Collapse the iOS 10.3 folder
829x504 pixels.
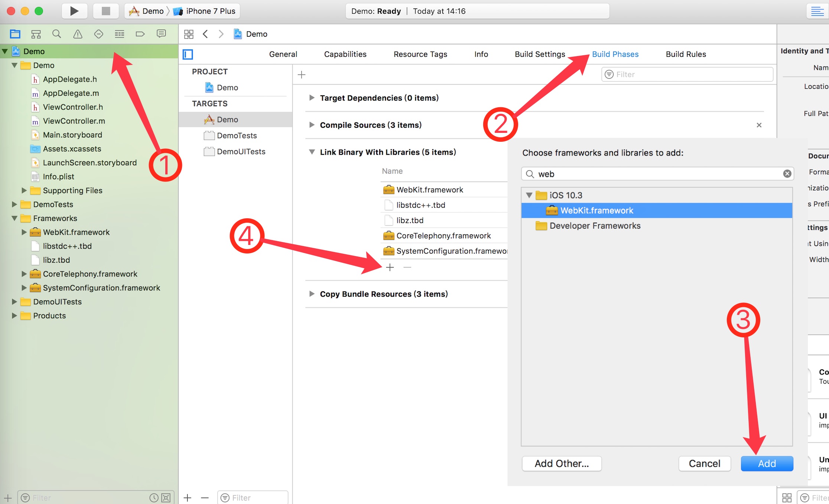529,195
